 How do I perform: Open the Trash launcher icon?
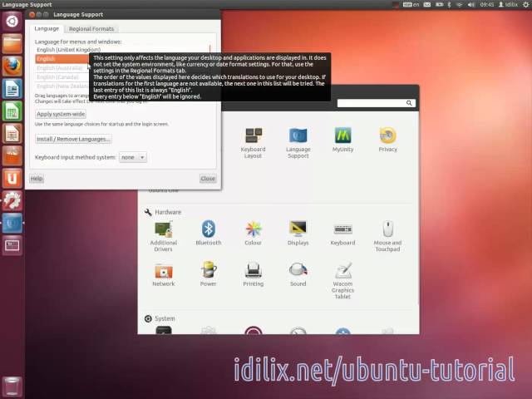[x=12, y=386]
